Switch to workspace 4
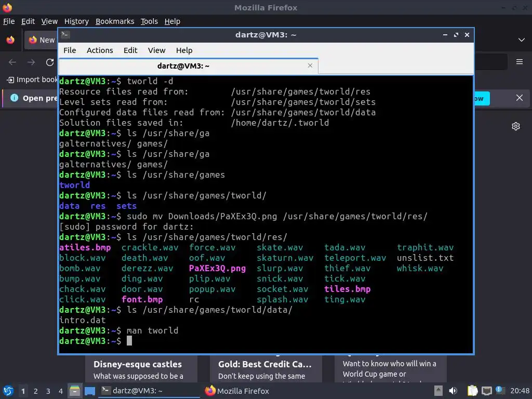Image resolution: width=532 pixels, height=399 pixels. (61, 391)
